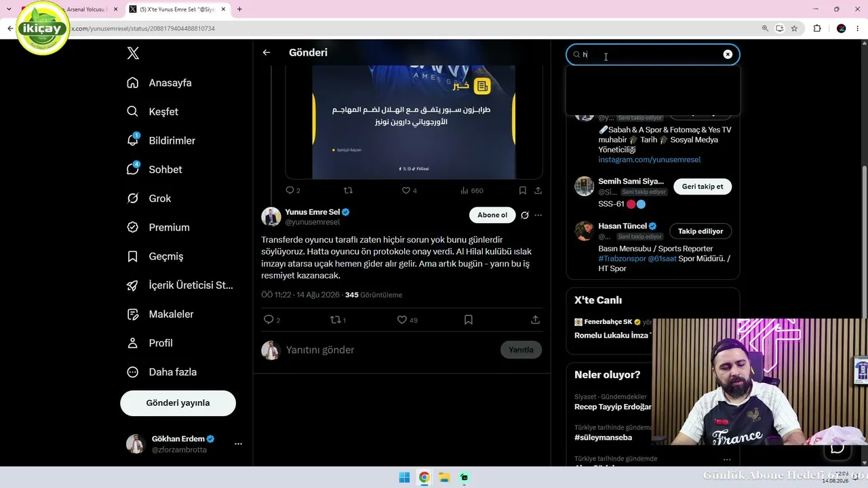The image size is (868, 488).
Task: Open the #süleymanseba trending topic
Action: point(603,438)
